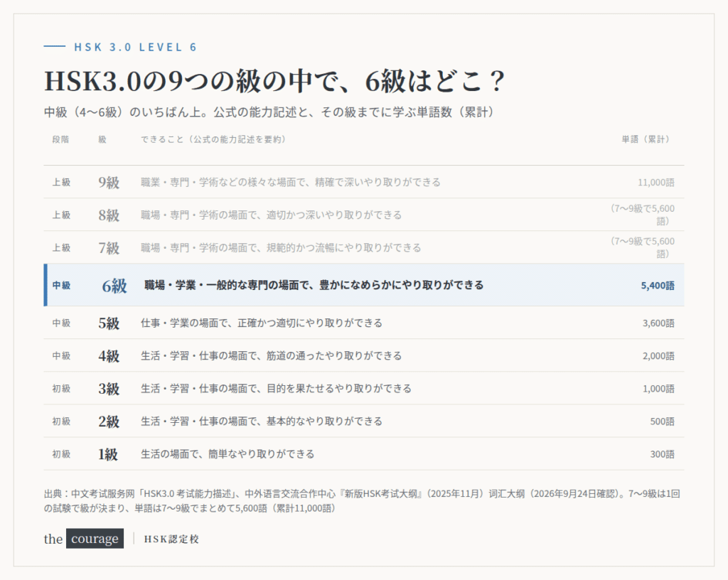
Task: Click the 9級 description '精確で深いやり取りができる'
Action: [x=378, y=183]
